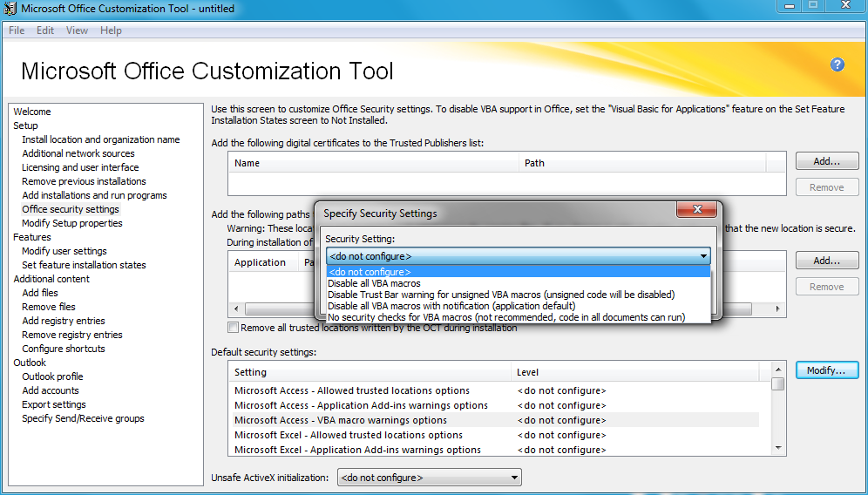Click the Application column header

263,262
